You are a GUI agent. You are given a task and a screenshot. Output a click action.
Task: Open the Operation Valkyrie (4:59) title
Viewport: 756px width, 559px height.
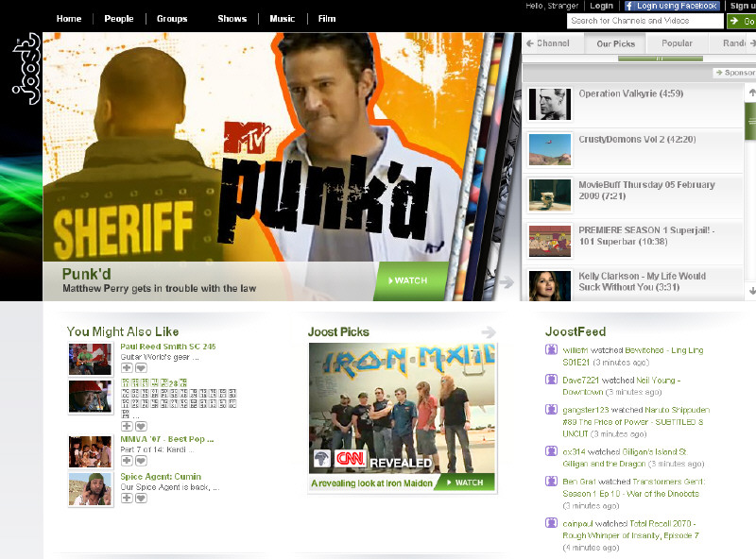click(x=630, y=93)
